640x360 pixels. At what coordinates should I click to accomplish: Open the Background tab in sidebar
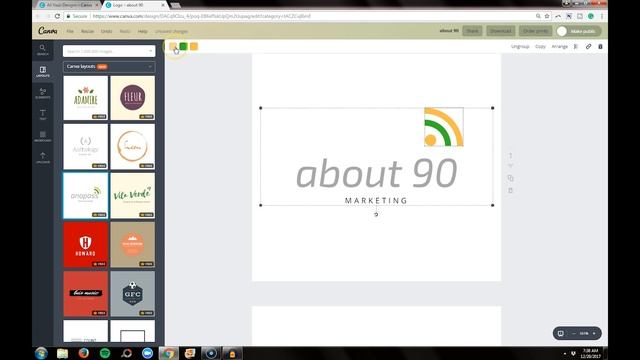(x=42, y=136)
